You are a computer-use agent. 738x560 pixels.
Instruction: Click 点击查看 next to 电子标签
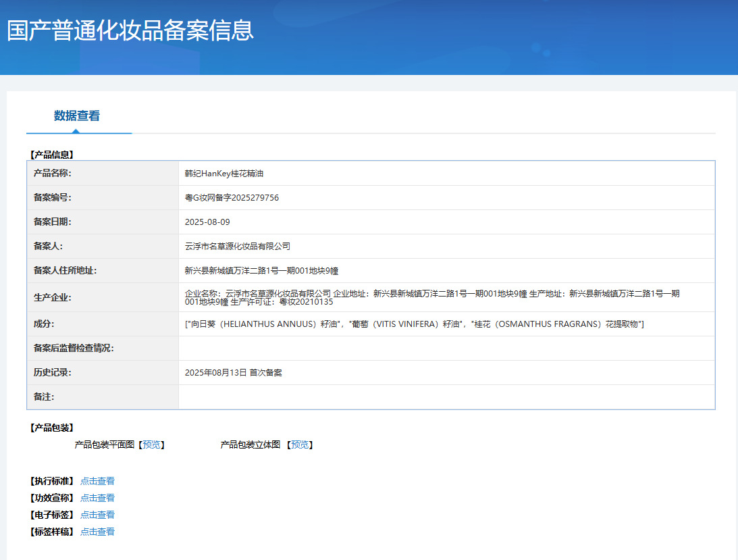(97, 515)
